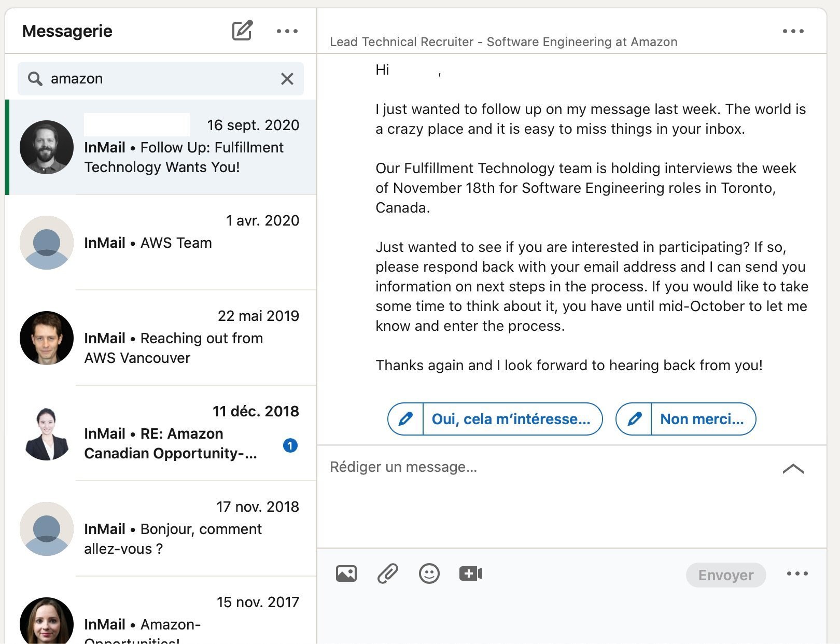The width and height of the screenshot is (840, 644).
Task: Open Messagerie options three-dot menu
Action: (x=287, y=31)
